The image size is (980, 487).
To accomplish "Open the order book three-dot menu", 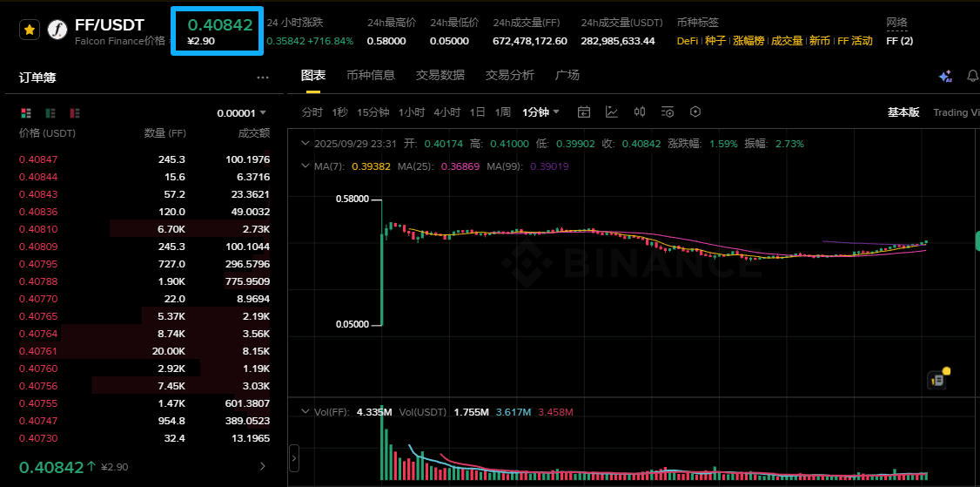I will (x=263, y=78).
